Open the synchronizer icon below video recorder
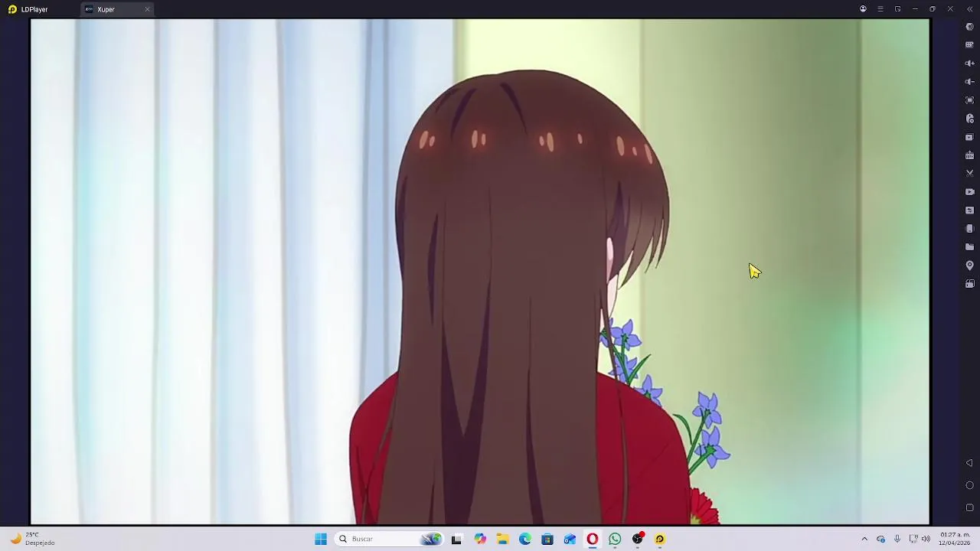Screen dimensions: 980x551 click(x=969, y=210)
